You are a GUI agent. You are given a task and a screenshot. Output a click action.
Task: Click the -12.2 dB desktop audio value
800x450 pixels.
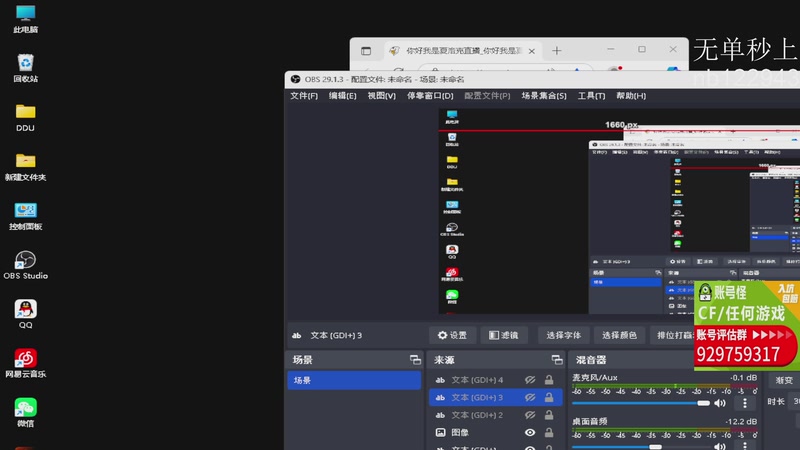coord(741,421)
